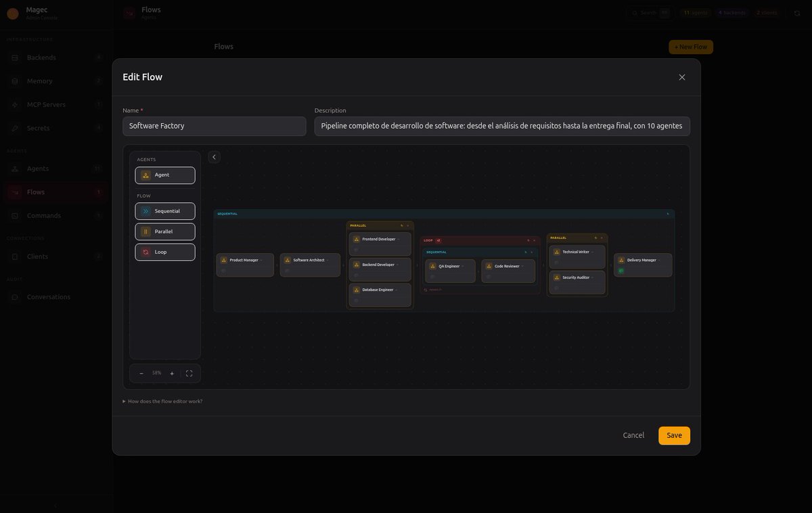This screenshot has height=513, width=812.
Task: Toggle the response switch on Technical Writer node
Action: [x=556, y=263]
